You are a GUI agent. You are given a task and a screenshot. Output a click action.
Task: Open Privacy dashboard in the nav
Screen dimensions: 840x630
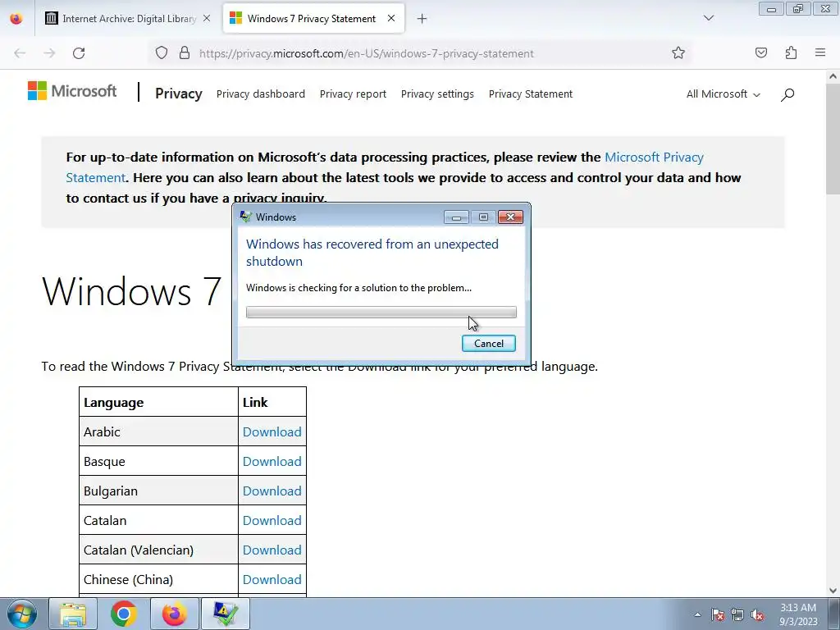pyautogui.click(x=260, y=94)
